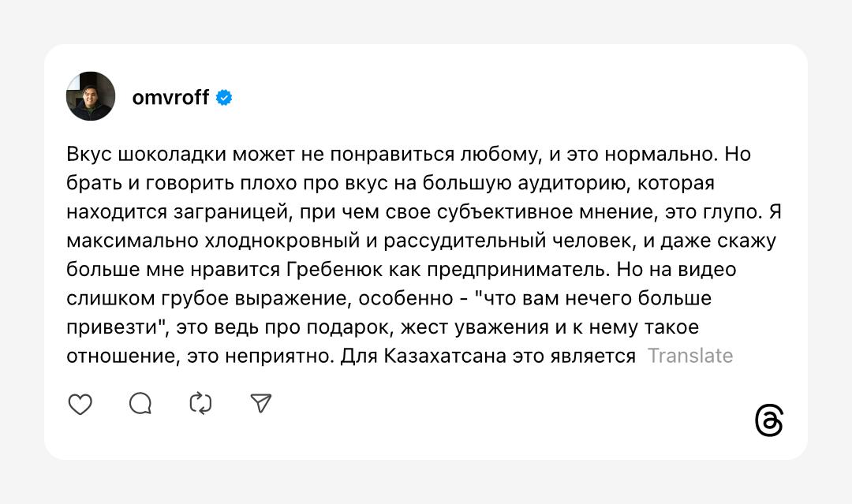Click the line starting 'слишком грубое выражение'
852x504 pixels.
[389, 298]
